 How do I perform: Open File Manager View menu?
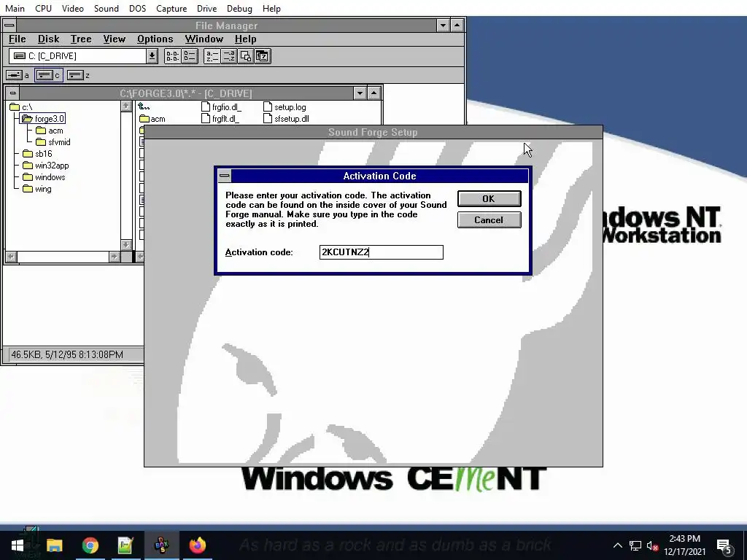click(x=115, y=39)
